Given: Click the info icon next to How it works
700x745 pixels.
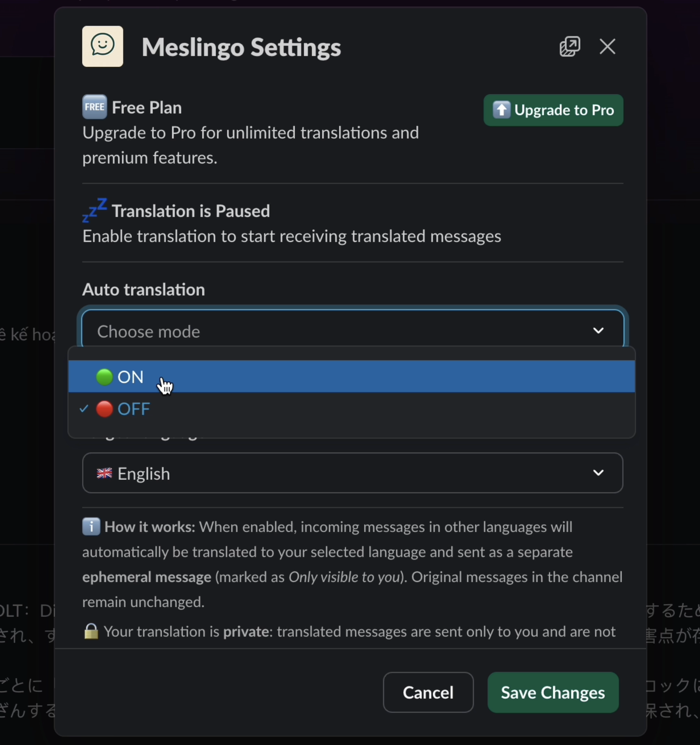Looking at the screenshot, I should tap(91, 526).
